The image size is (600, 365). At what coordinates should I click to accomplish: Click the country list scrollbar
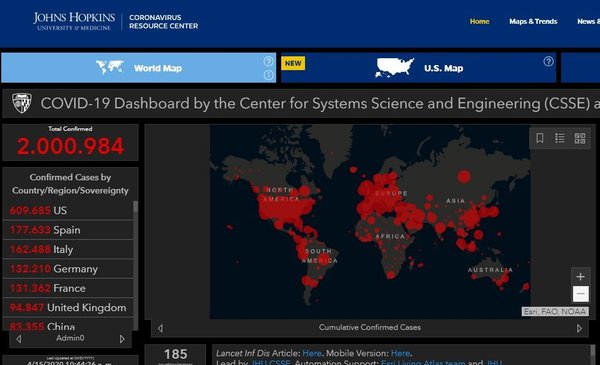tap(135, 264)
